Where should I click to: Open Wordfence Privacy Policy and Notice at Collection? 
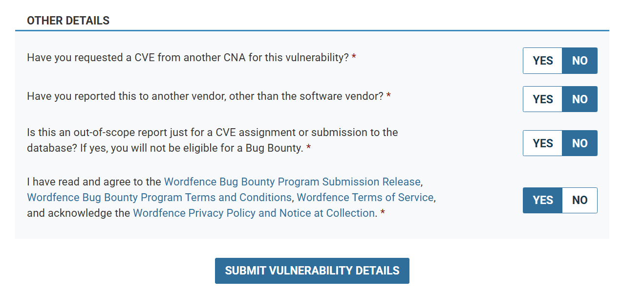tap(254, 213)
